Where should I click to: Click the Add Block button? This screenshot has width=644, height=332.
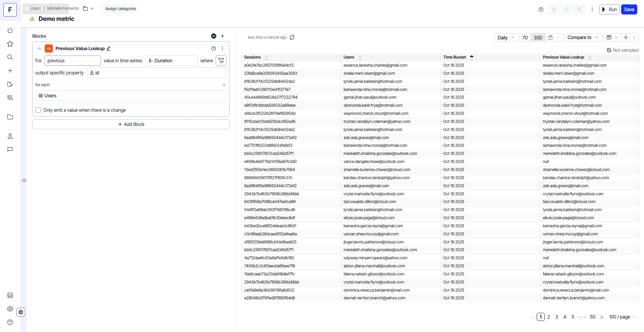pyautogui.click(x=131, y=124)
